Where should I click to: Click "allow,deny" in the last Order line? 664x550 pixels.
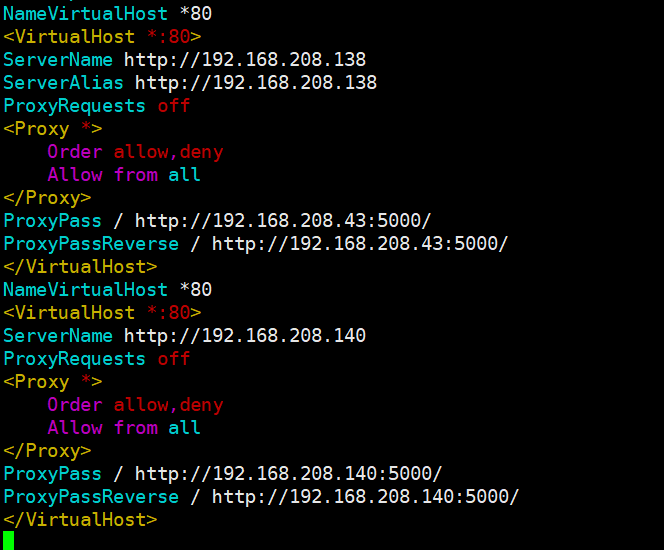pyautogui.click(x=168, y=405)
